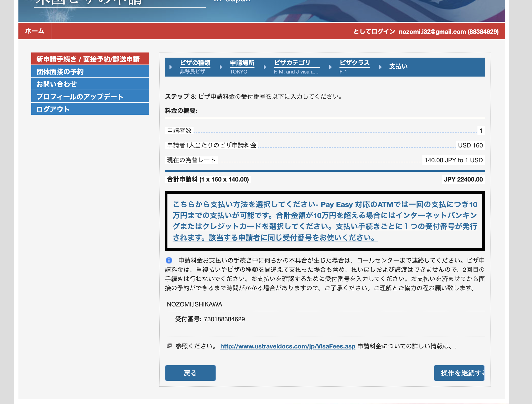Jump to the ビザクラス F-1 step
The image size is (532, 404).
(354, 63)
